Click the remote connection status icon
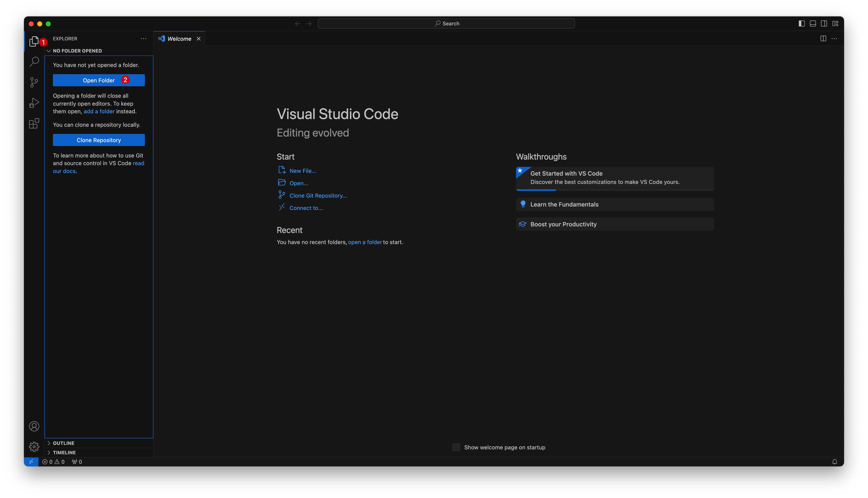Viewport: 868px width, 498px height. coord(31,462)
